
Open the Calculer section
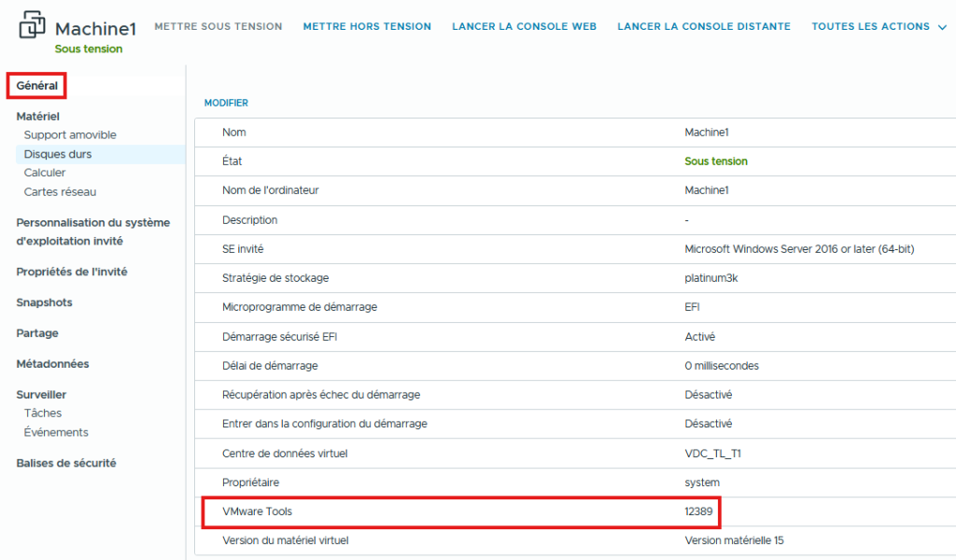[45, 173]
